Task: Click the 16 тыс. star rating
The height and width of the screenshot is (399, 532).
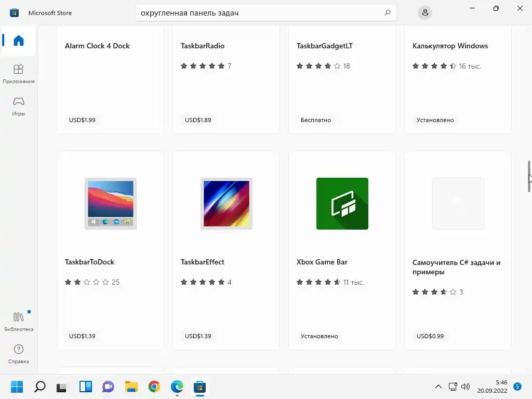Action: [446, 66]
